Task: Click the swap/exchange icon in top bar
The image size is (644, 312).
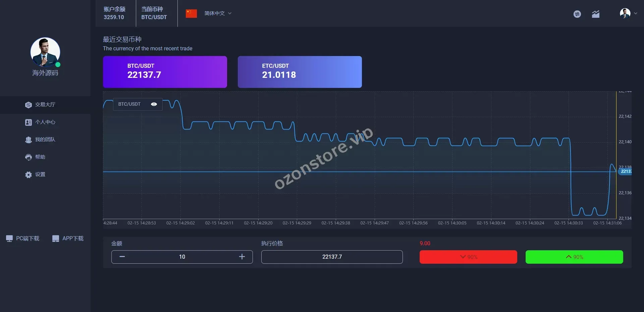Action: [x=577, y=14]
